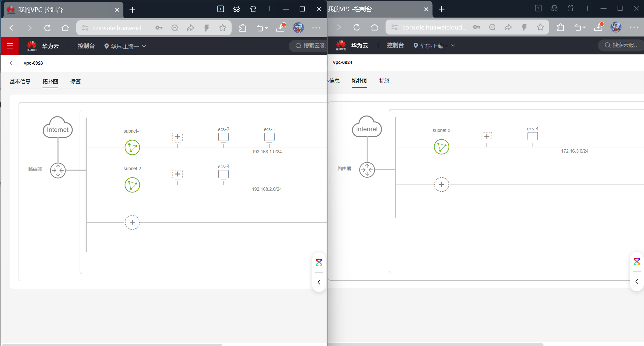Image resolution: width=644 pixels, height=346 pixels.
Task: Open the 标签 tab in vpc-0923
Action: 75,81
